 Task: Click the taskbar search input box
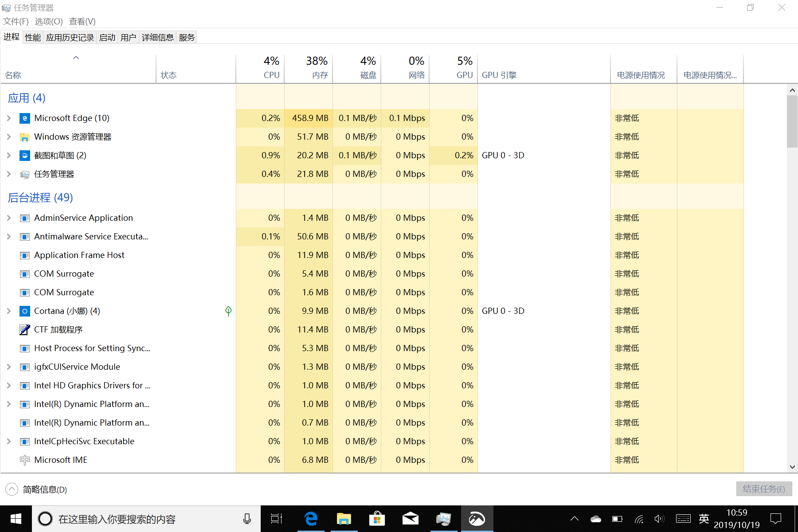(x=146, y=519)
